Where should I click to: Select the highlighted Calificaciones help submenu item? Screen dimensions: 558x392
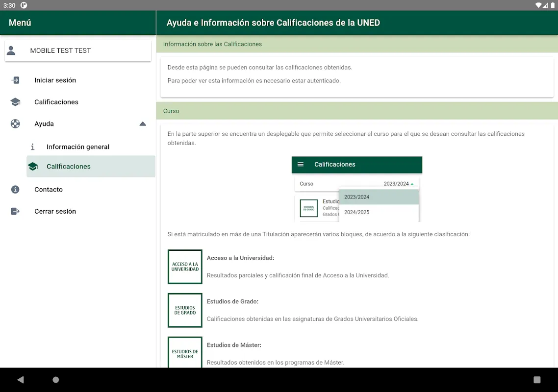(x=91, y=167)
